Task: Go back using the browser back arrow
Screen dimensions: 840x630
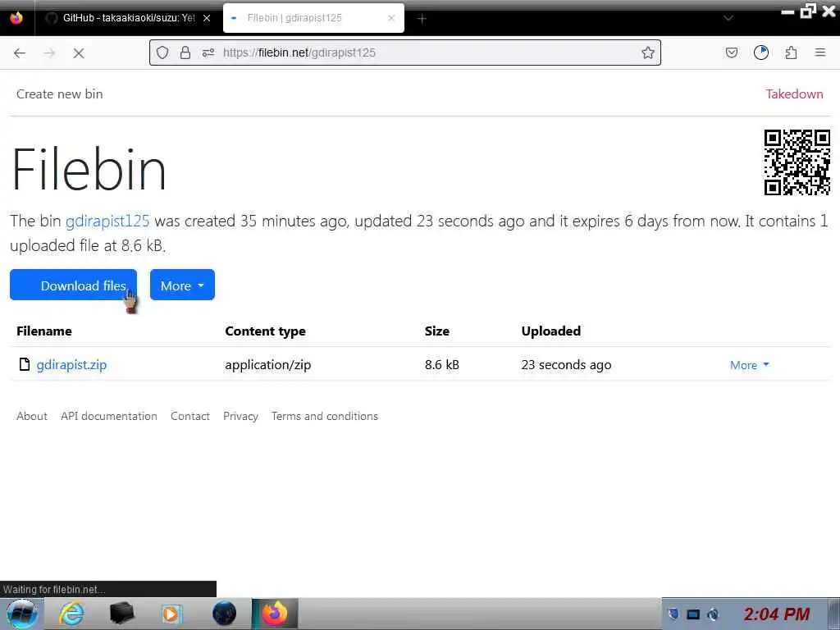Action: [x=20, y=52]
